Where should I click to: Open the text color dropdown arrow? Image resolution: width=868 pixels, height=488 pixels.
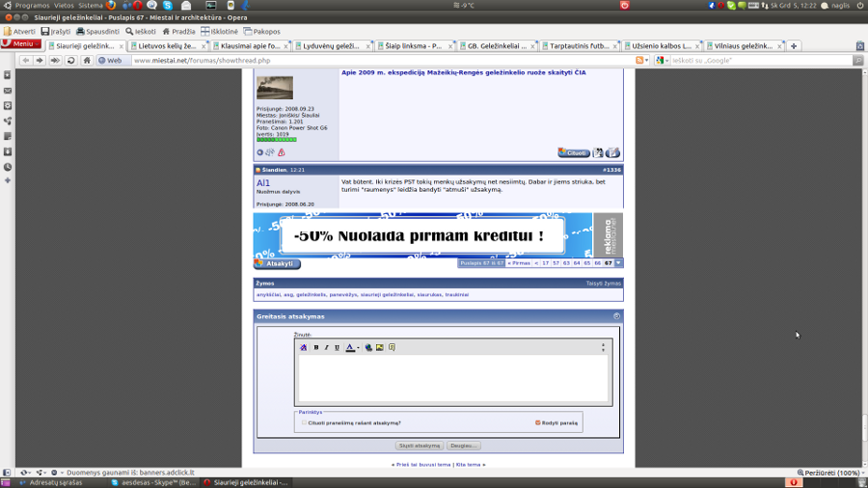357,347
